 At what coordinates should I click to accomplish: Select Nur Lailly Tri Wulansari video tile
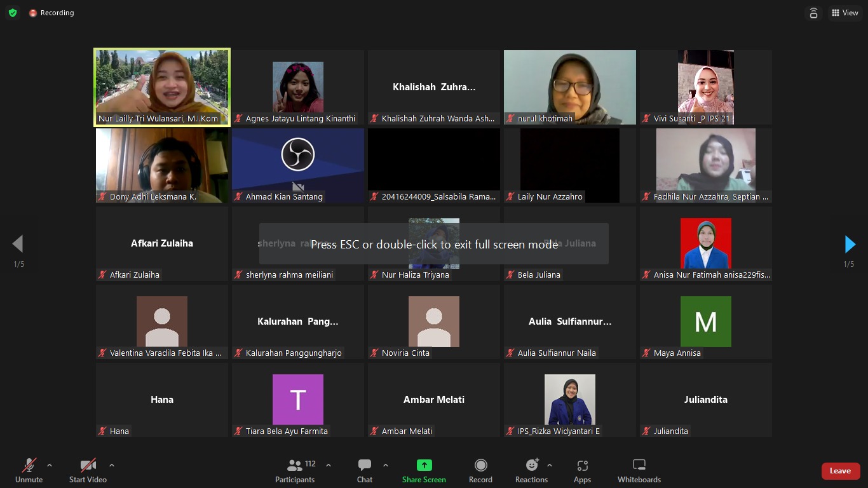162,88
